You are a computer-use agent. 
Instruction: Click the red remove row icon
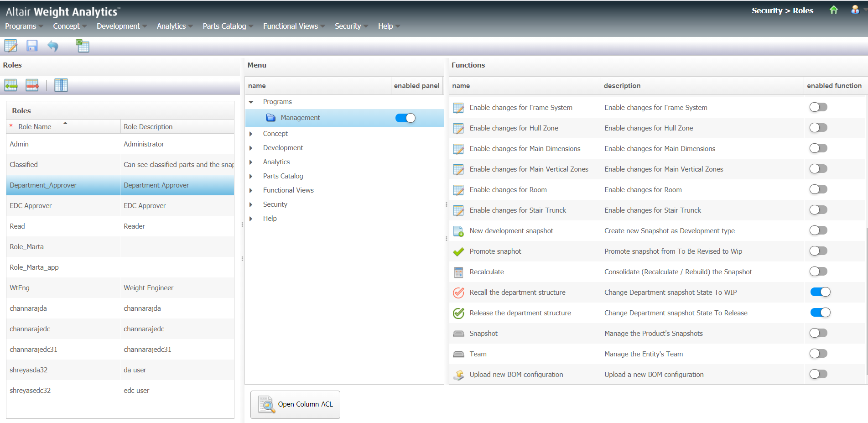pos(32,85)
